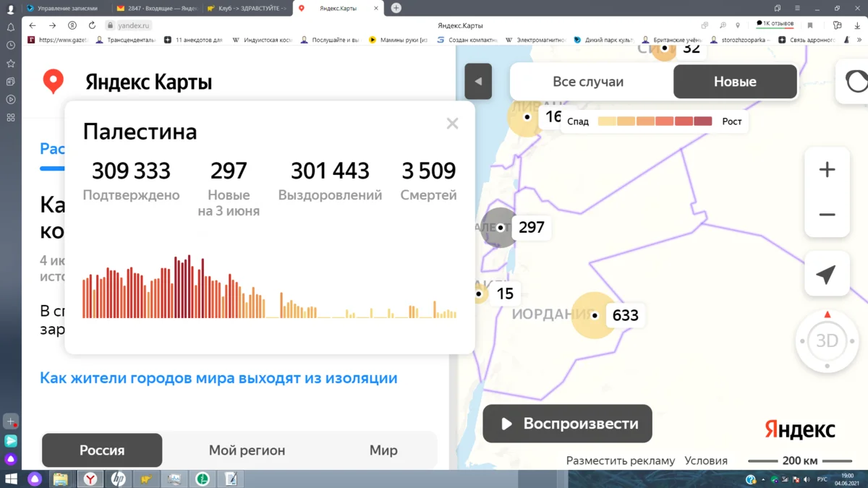Image resolution: width=868 pixels, height=488 pixels.
Task: Open the notifications bell in the browser sidebar
Action: 10,27
